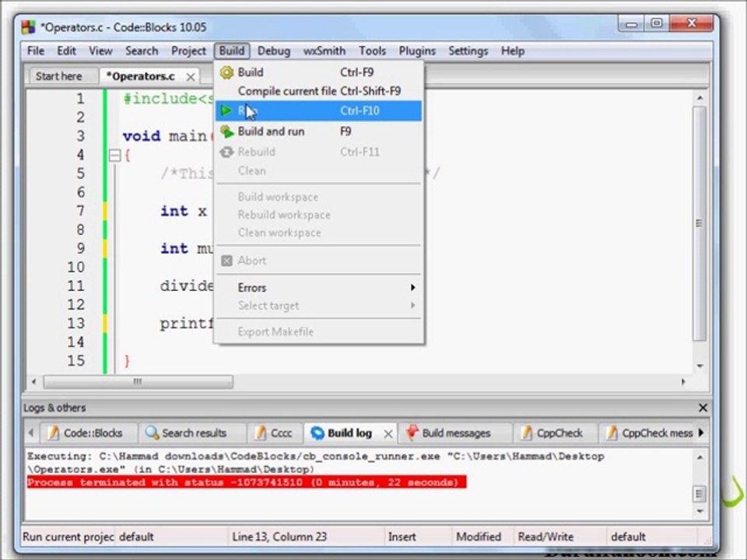747x560 pixels.
Task: Click the 'Logs & others' panel title
Action: tap(54, 408)
